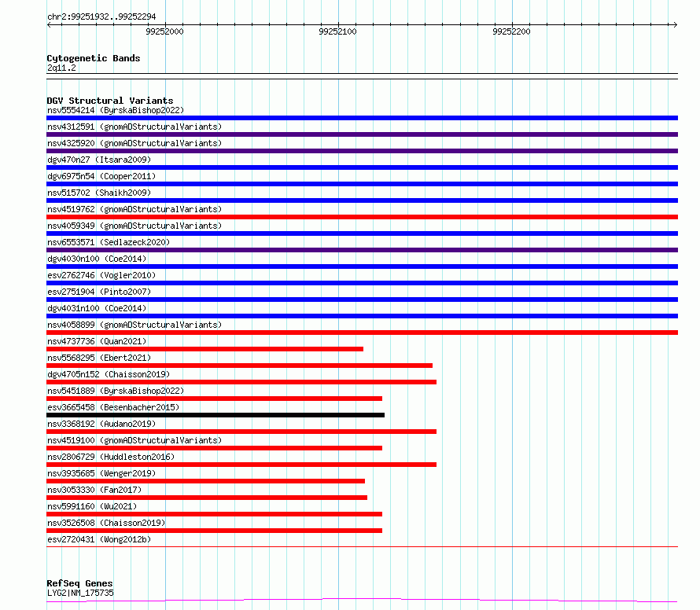Select the esv2720431 (Wong2012b) label
Image resolution: width=700 pixels, height=610 pixels.
point(99,539)
